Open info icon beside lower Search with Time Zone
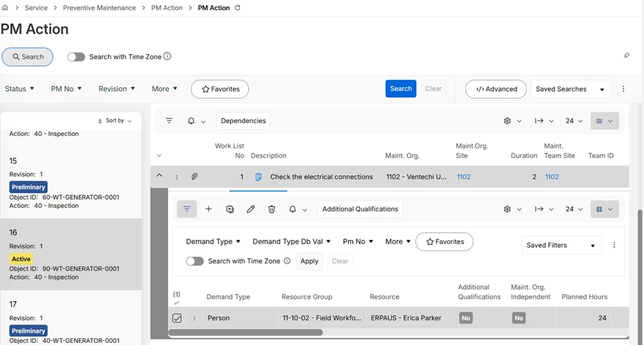Image resolution: width=644 pixels, height=345 pixels. (287, 261)
